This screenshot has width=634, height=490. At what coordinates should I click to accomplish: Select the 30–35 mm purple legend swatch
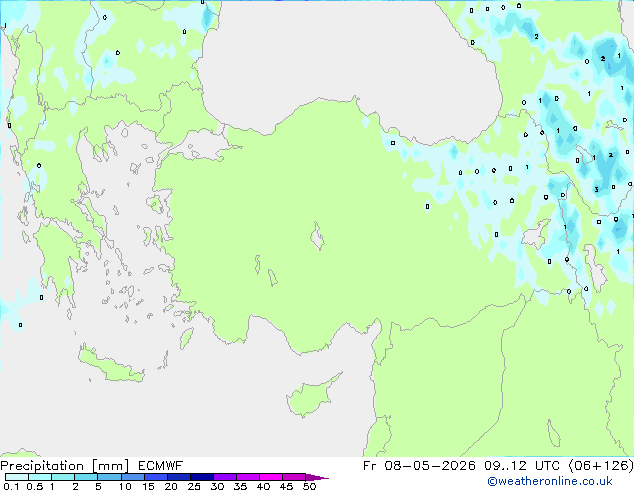[225, 477]
